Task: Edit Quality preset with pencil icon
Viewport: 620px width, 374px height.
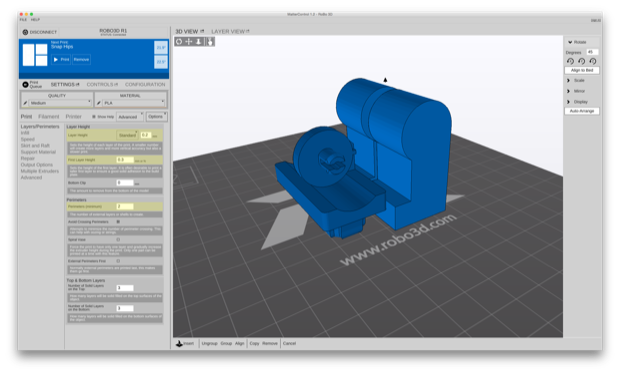Action: [25, 103]
